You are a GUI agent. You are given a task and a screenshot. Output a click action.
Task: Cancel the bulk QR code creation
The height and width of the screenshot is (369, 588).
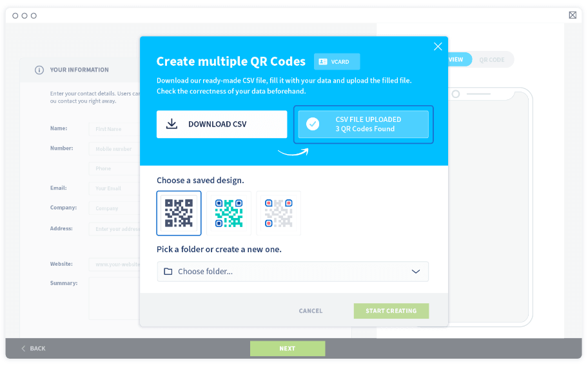tap(311, 311)
